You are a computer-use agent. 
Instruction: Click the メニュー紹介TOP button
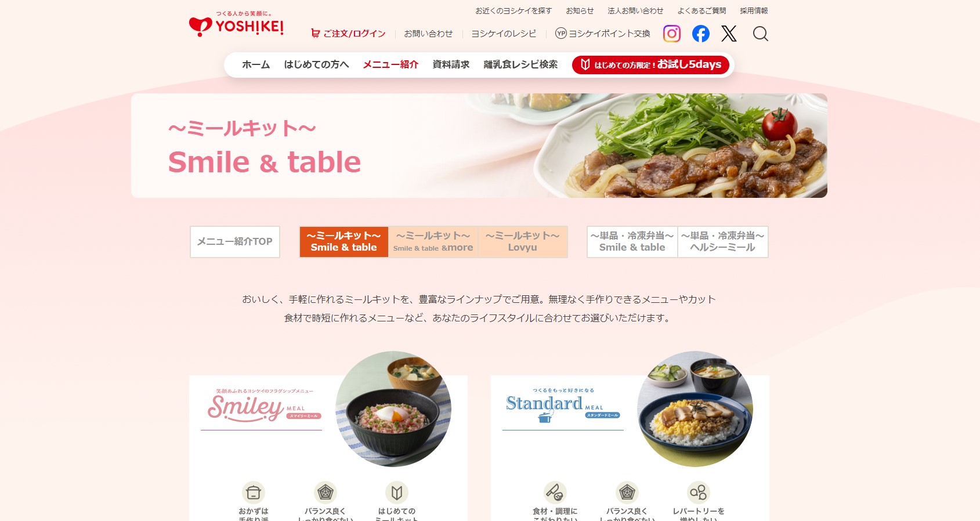pyautogui.click(x=235, y=242)
